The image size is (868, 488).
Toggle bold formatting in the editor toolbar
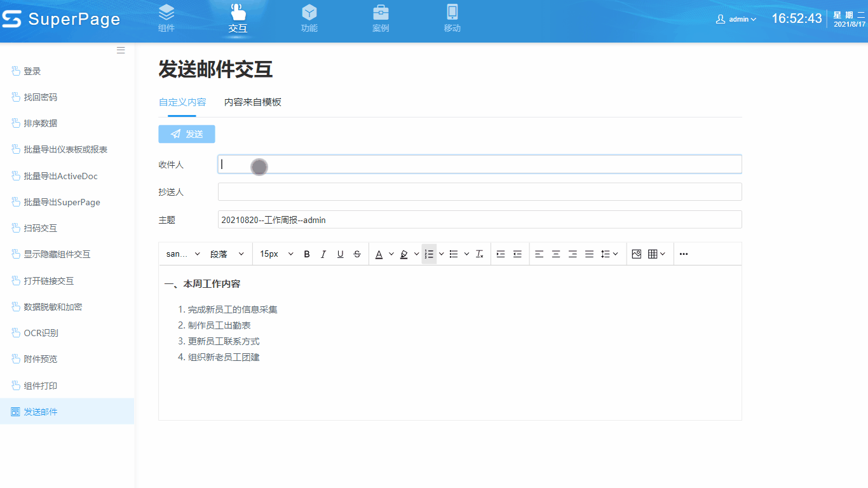pyautogui.click(x=306, y=254)
